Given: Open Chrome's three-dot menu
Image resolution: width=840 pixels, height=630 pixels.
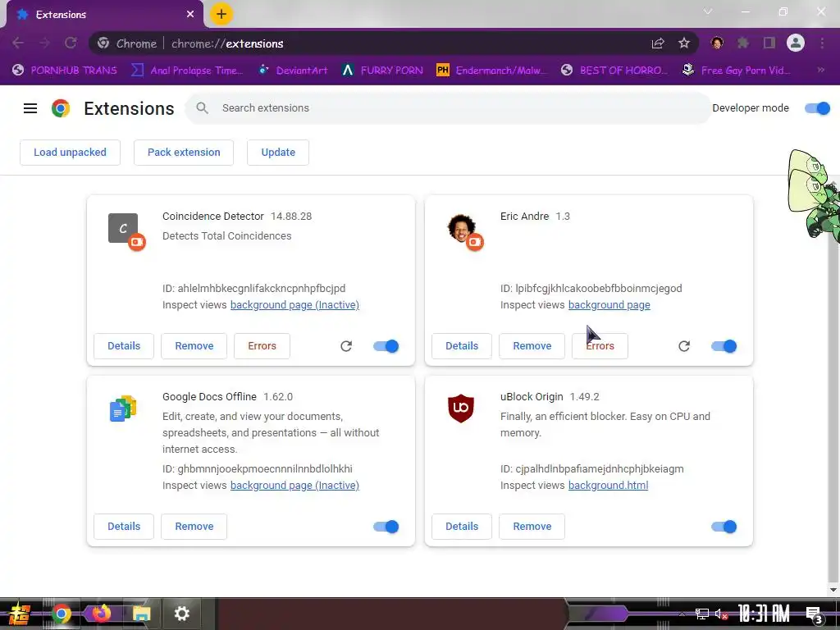Looking at the screenshot, I should click(822, 43).
